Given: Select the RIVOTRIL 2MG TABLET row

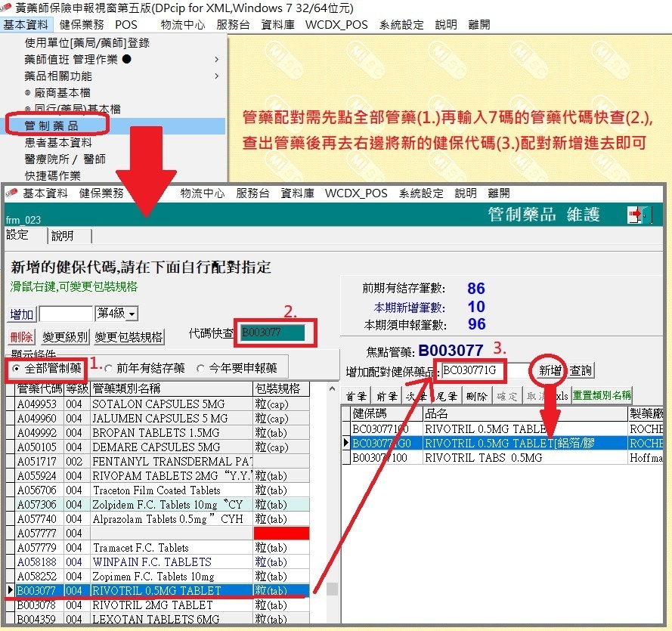Looking at the screenshot, I should pos(153,605).
